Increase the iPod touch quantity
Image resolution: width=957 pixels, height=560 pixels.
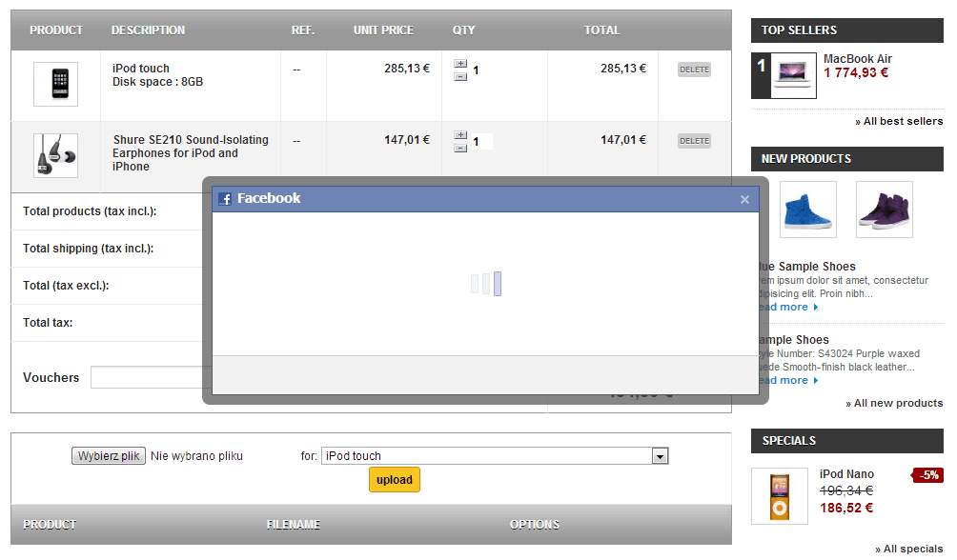460,64
